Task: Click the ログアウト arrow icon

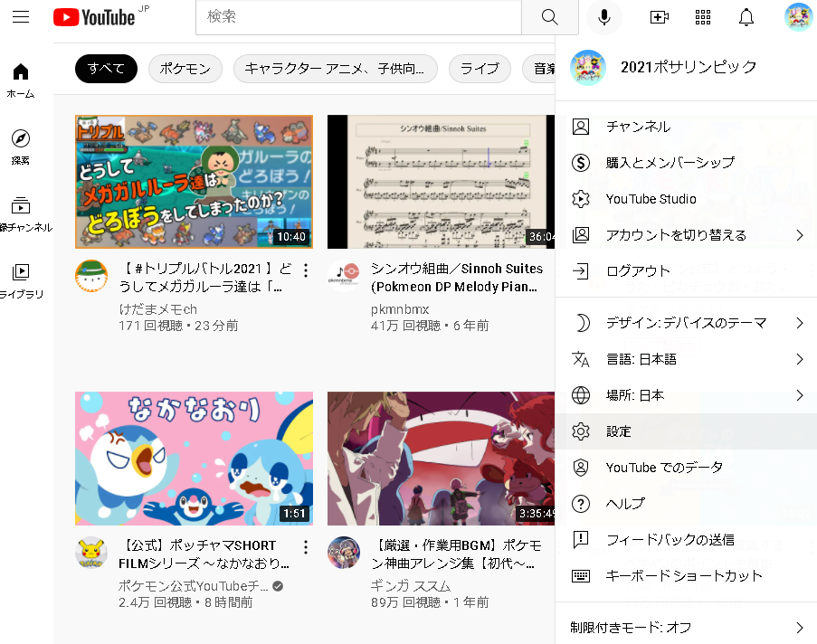Action: click(581, 271)
